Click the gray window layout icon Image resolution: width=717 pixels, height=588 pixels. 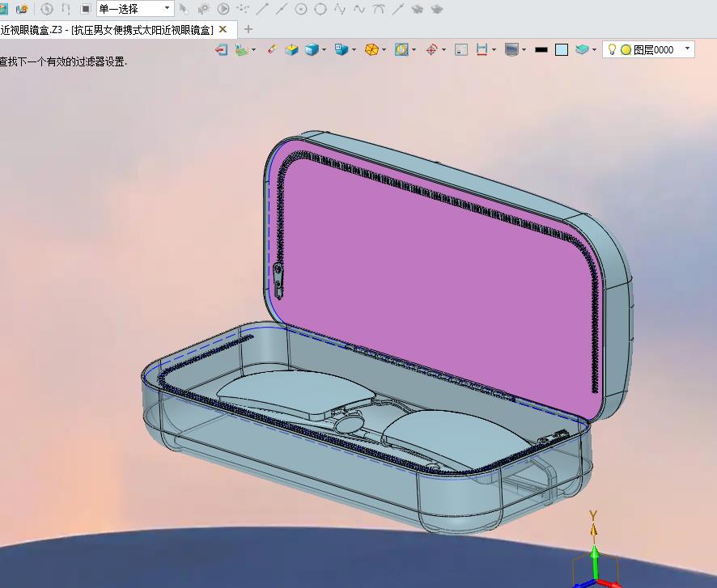pyautogui.click(x=461, y=49)
